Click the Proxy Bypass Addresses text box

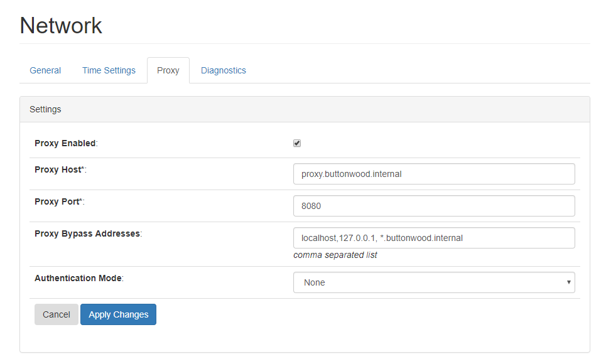(434, 238)
